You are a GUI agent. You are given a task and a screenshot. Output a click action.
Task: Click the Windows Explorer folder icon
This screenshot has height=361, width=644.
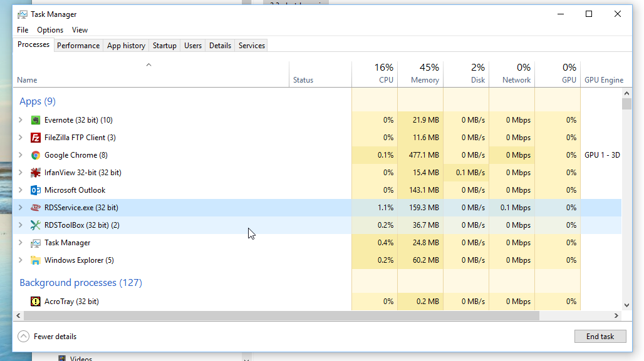pyautogui.click(x=36, y=260)
